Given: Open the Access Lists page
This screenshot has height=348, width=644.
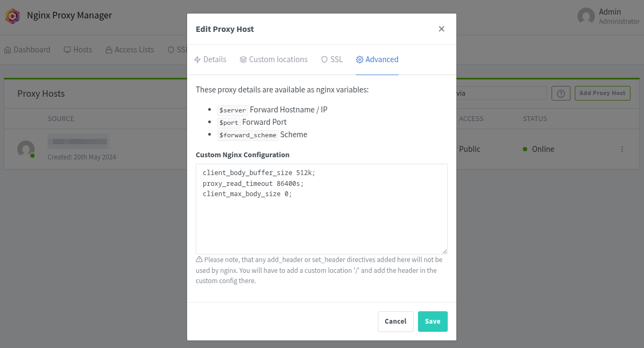Looking at the screenshot, I should click(x=130, y=50).
